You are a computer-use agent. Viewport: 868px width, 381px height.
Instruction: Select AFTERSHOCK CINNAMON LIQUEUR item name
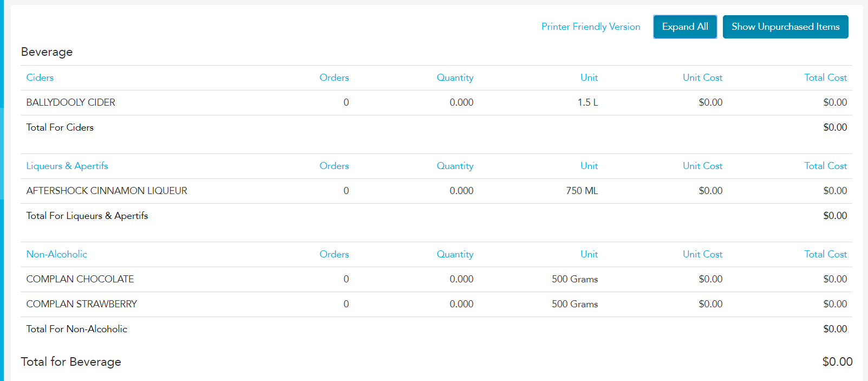coord(107,191)
